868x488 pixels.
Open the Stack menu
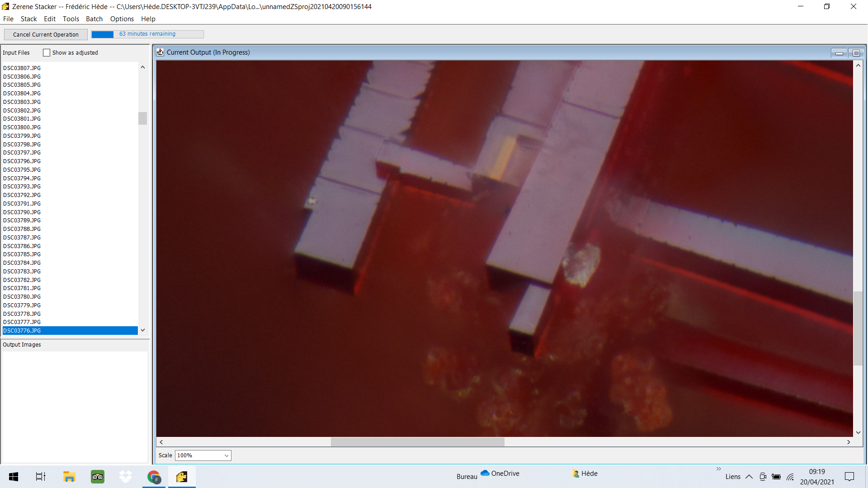click(x=28, y=19)
